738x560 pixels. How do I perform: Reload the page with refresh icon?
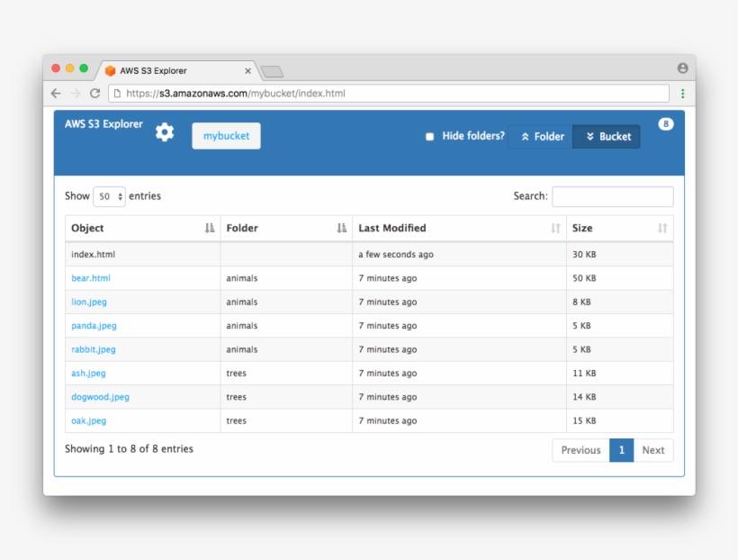[x=94, y=94]
